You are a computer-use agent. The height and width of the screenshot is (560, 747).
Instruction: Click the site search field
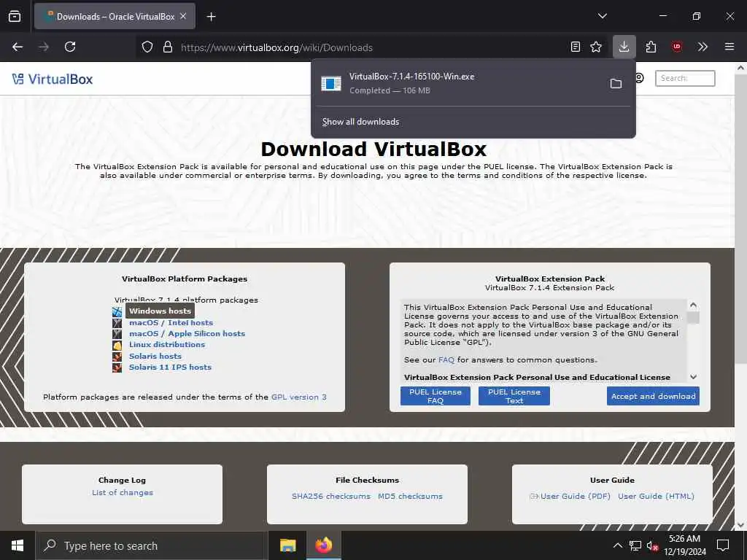685,78
